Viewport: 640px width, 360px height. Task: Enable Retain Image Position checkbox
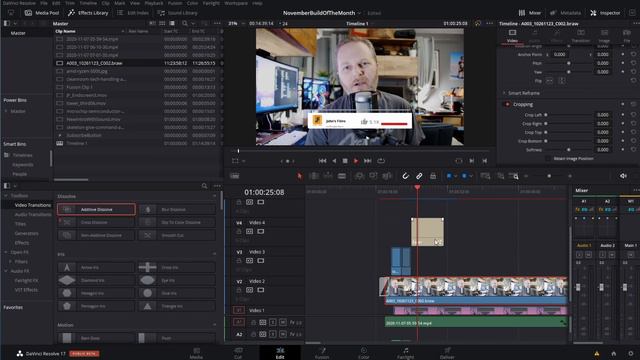point(548,158)
